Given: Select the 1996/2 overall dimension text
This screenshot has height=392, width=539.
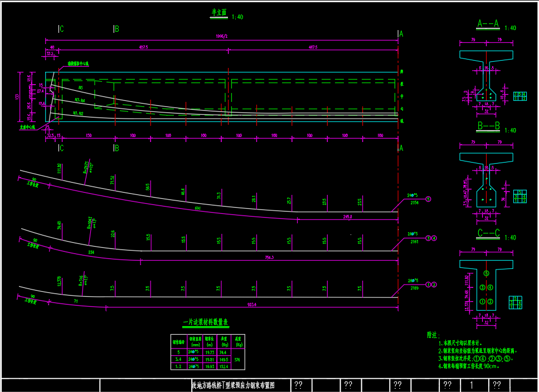Looking at the screenshot, I should [x=221, y=36].
